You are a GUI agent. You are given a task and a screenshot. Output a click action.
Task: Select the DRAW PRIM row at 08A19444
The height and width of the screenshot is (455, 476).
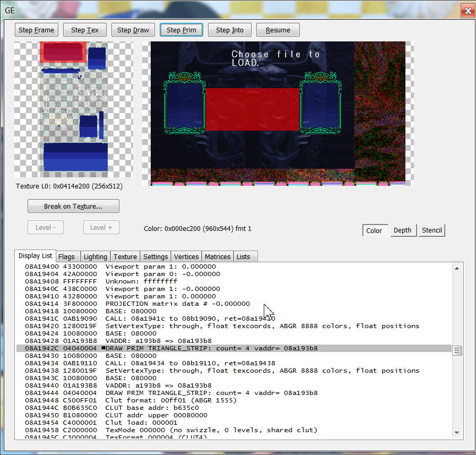233,393
